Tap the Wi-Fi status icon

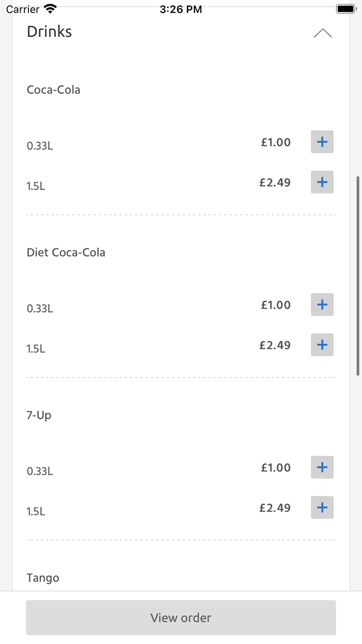click(50, 9)
